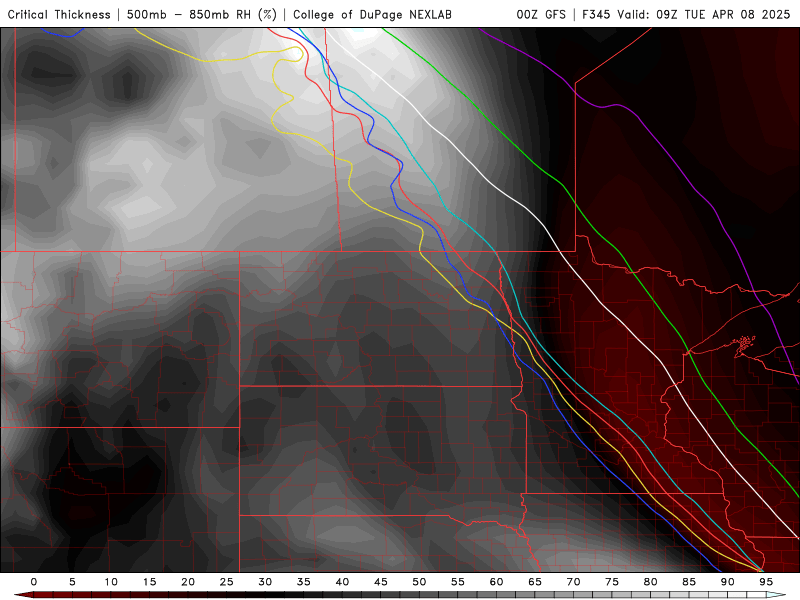This screenshot has width=800, height=600.
Task: Click the colorbar label "60"
Action: [496, 582]
